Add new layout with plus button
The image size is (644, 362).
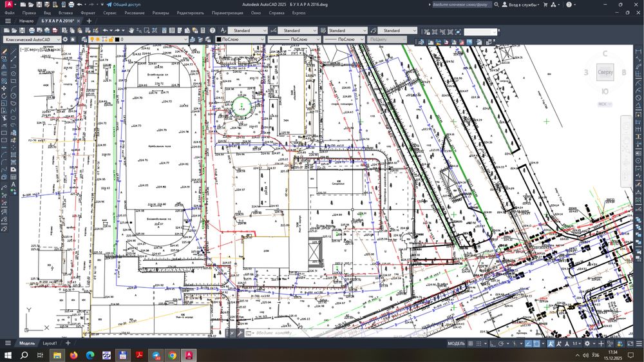pyautogui.click(x=68, y=343)
